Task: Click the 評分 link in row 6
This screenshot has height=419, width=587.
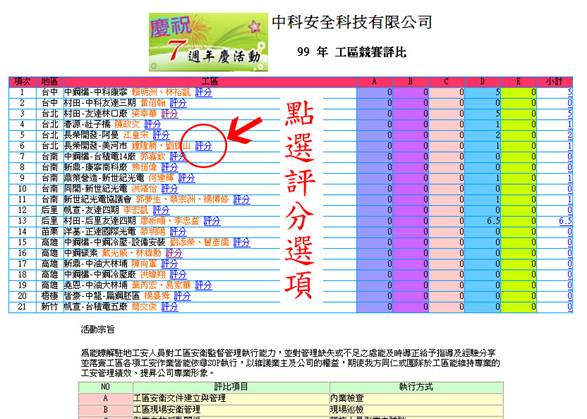Action: tap(203, 146)
